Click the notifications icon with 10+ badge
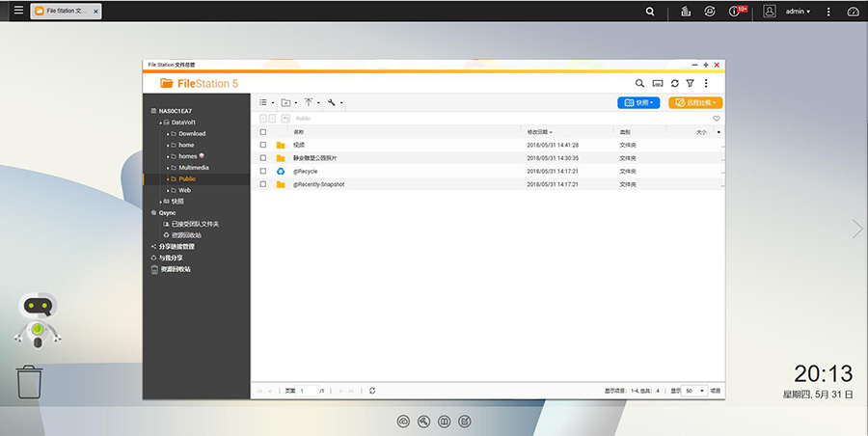The height and width of the screenshot is (436, 868). tap(737, 12)
